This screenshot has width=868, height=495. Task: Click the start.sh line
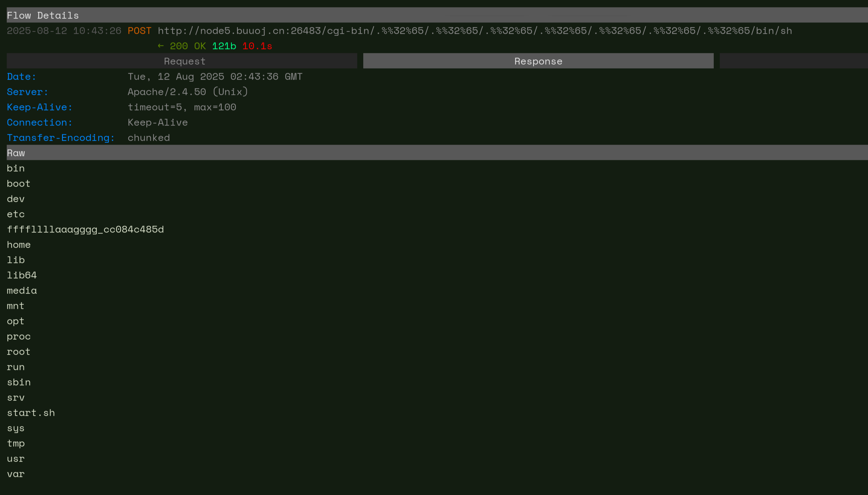31,413
